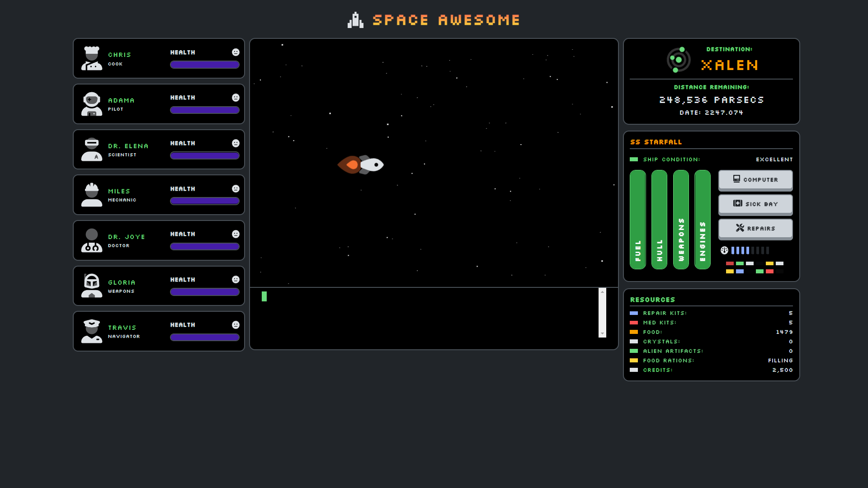This screenshot has height=488, width=868.
Task: Open the Sick Bay
Action: click(x=755, y=204)
